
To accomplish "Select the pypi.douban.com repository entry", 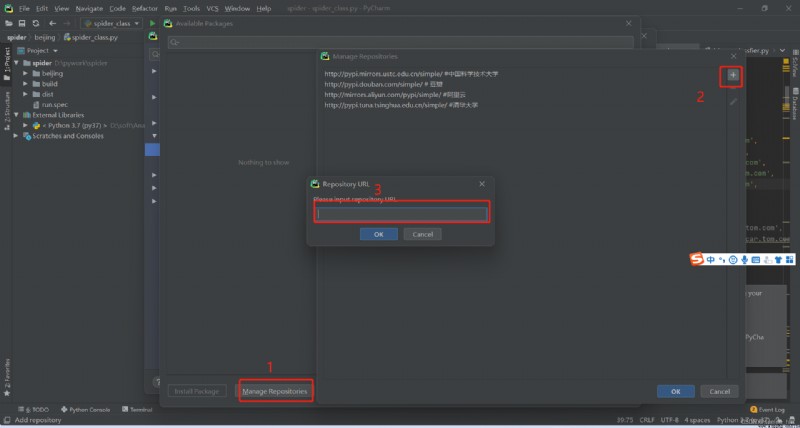I will click(384, 84).
